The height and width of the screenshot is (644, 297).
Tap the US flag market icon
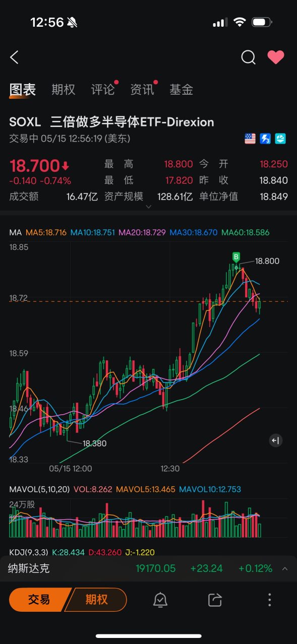tap(250, 139)
